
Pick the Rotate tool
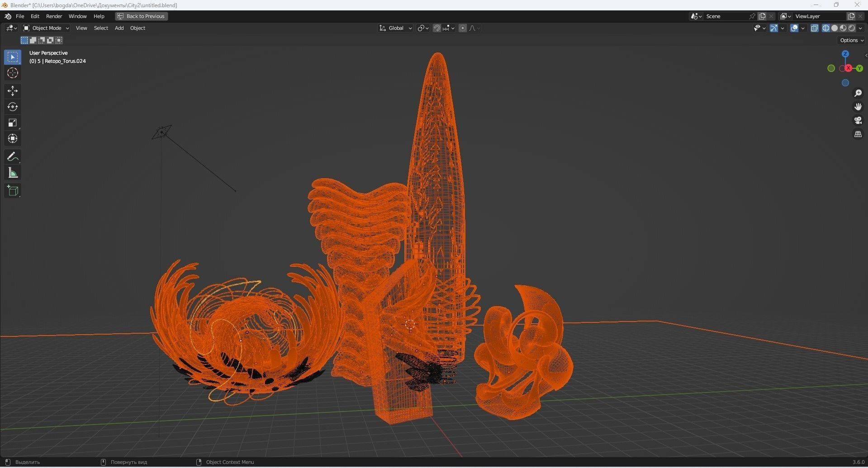click(x=13, y=107)
